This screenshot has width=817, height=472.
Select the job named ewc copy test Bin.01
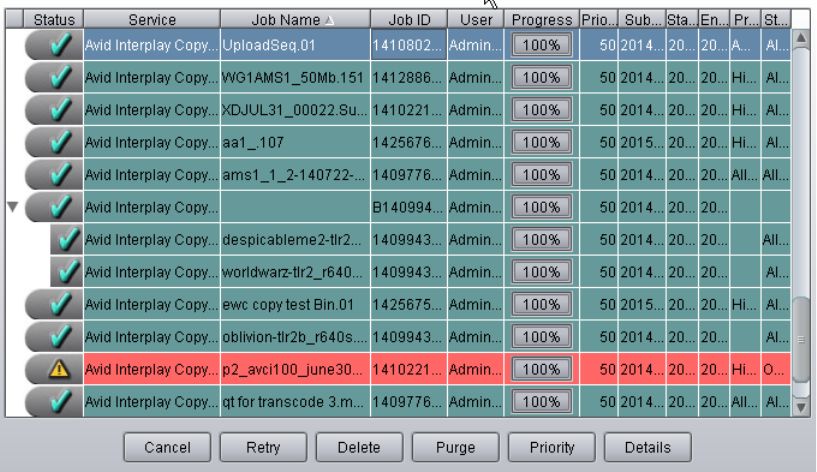(295, 304)
